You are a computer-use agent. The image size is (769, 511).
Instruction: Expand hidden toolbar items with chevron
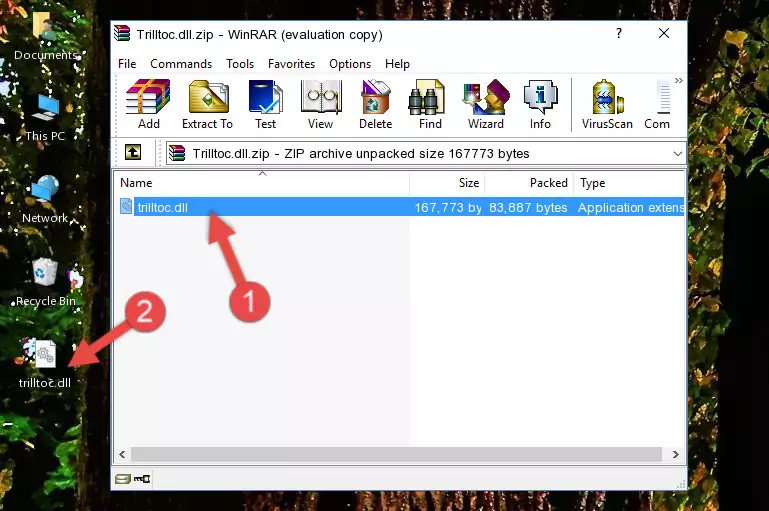[x=679, y=80]
